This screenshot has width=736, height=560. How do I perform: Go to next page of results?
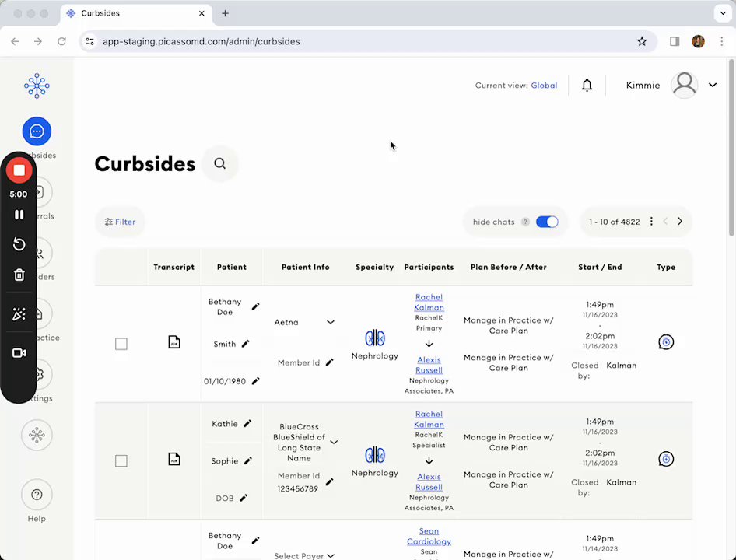pyautogui.click(x=680, y=222)
